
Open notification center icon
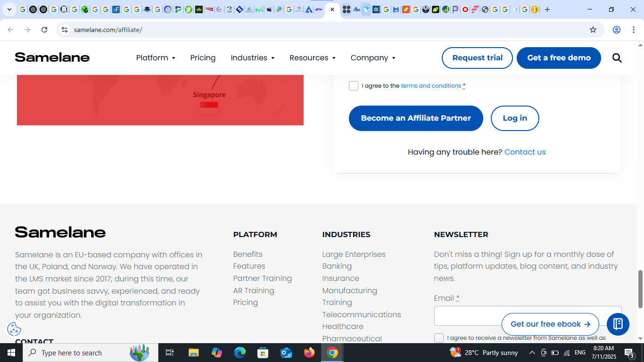[x=629, y=353]
